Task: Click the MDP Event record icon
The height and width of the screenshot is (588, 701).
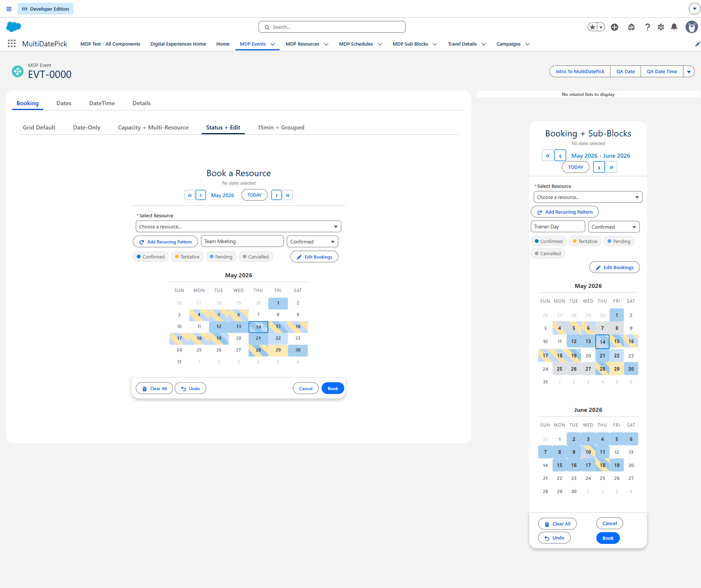Action: point(18,71)
